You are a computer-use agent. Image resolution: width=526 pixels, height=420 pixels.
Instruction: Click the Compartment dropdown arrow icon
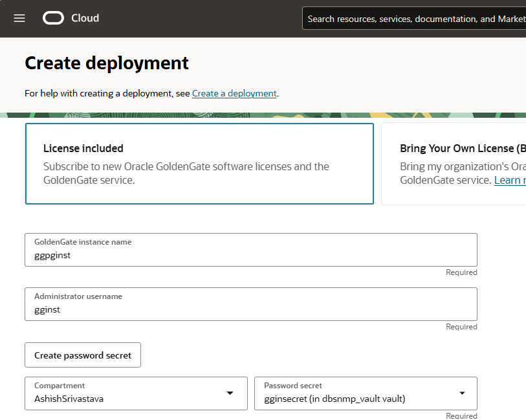tap(230, 393)
